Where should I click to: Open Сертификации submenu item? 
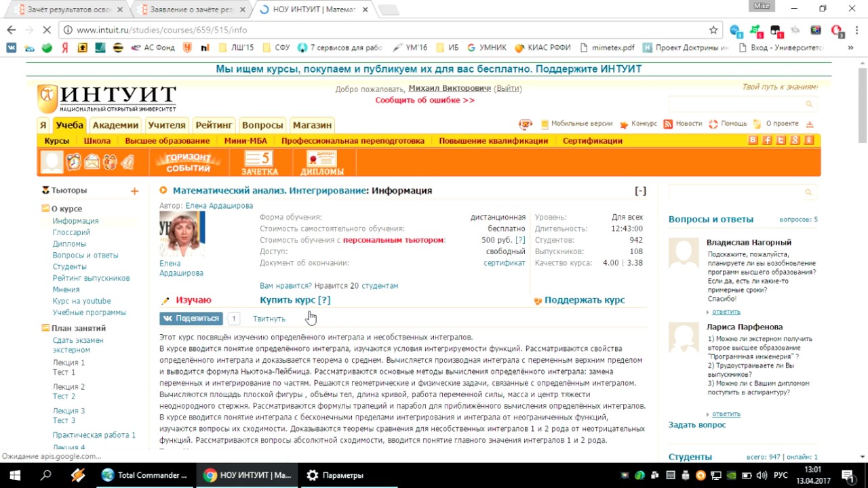point(593,141)
